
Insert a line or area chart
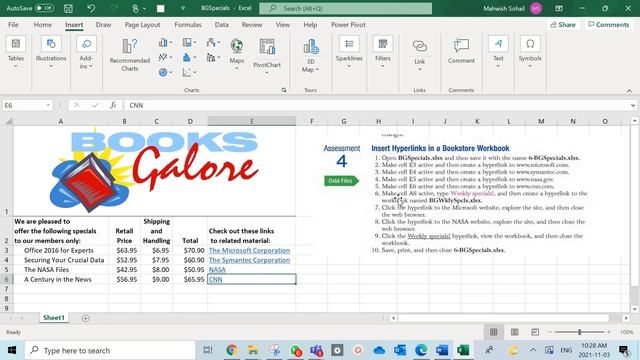165,57
